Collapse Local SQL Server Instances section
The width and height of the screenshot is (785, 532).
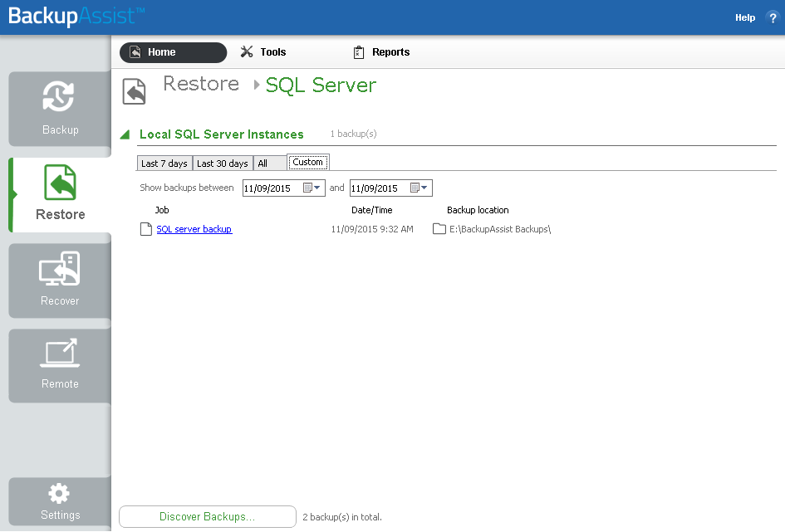coord(125,134)
